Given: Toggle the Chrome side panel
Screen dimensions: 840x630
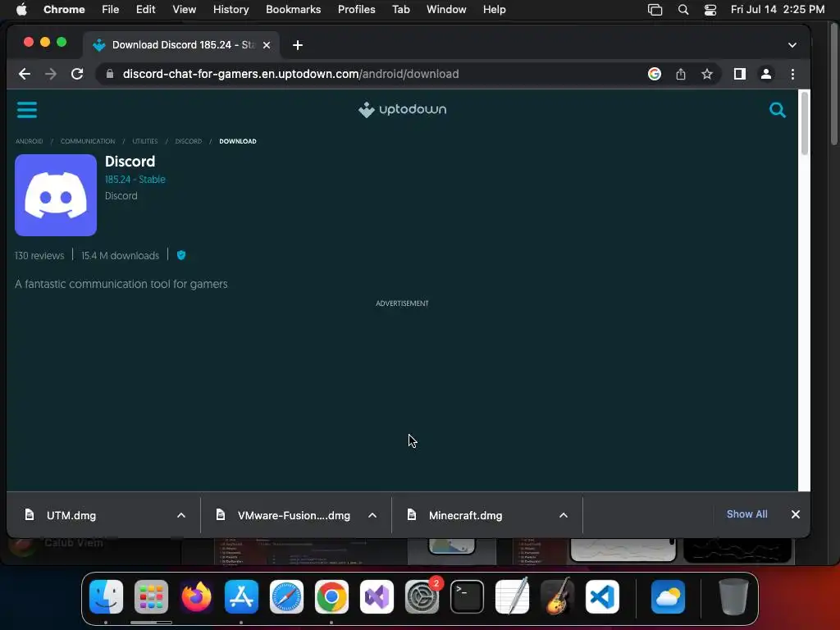Looking at the screenshot, I should (x=740, y=74).
